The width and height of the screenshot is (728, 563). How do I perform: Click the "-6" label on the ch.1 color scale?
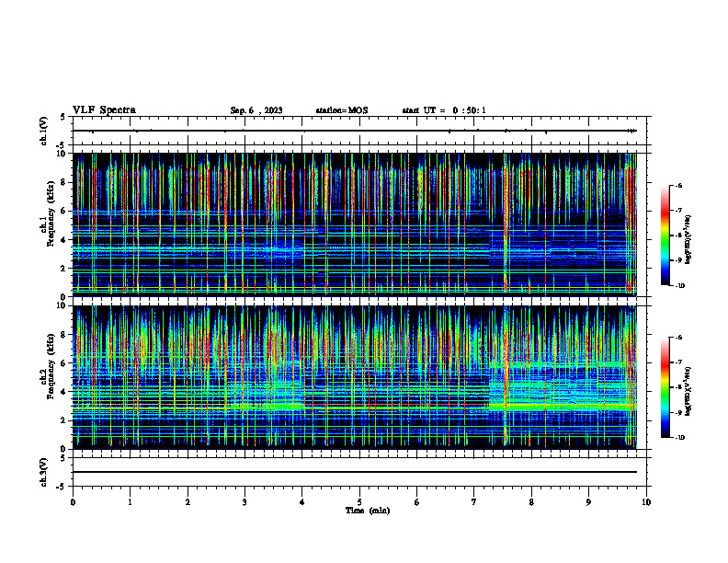pos(678,185)
